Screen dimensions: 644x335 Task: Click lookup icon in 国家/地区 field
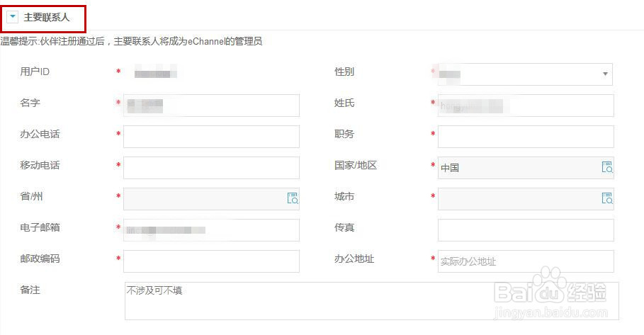pos(607,167)
